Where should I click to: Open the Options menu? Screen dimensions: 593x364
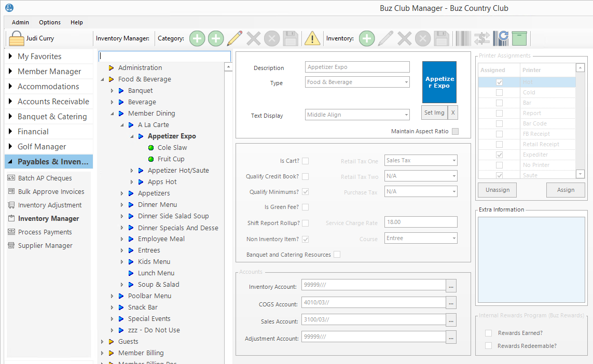[x=50, y=22]
